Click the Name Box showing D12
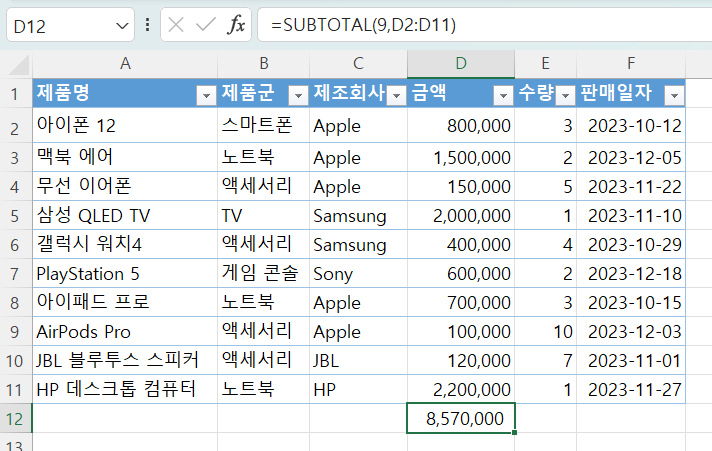This screenshot has width=712, height=451. pyautogui.click(x=70, y=25)
